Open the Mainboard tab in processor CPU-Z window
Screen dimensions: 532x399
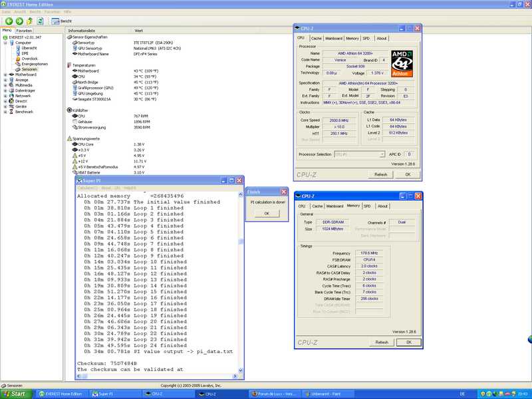[x=334, y=39]
